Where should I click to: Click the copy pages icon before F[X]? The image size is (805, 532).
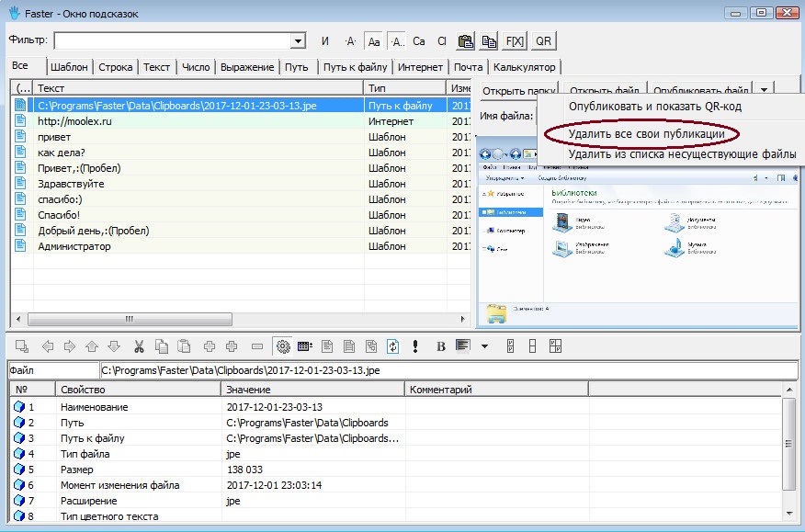489,41
